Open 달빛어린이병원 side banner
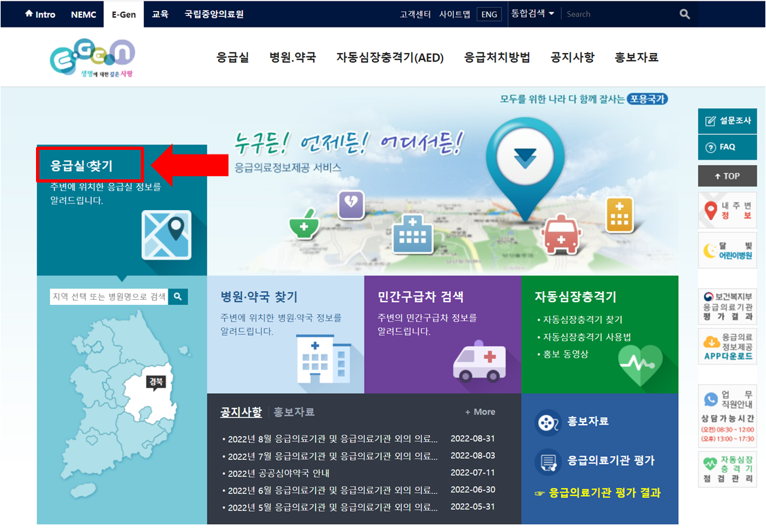 pyautogui.click(x=727, y=251)
